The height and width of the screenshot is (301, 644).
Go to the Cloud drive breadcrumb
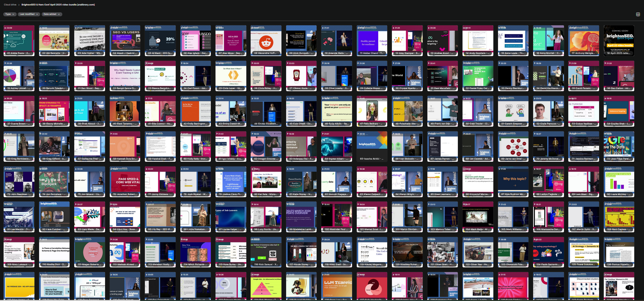(x=10, y=5)
